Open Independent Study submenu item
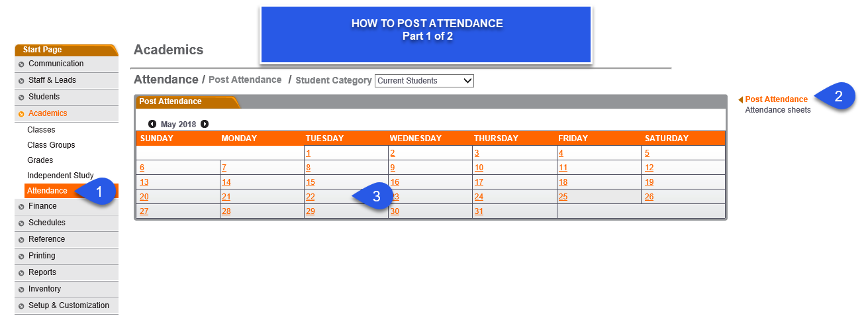The image size is (868, 322). 60,176
